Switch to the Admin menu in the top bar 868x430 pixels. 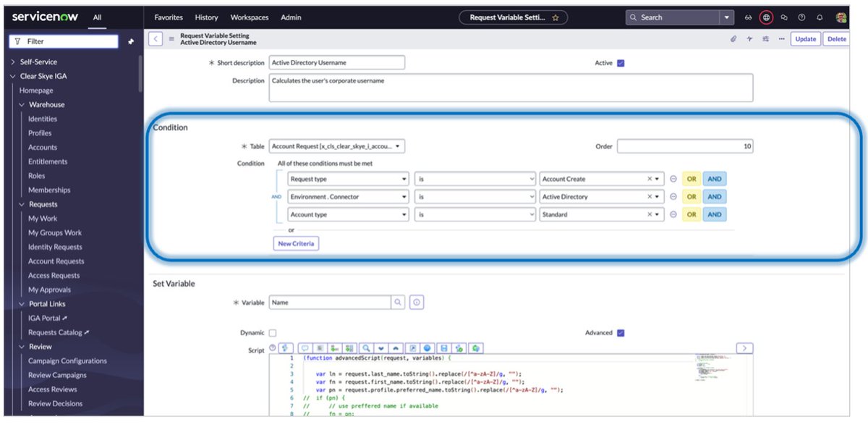click(x=291, y=17)
